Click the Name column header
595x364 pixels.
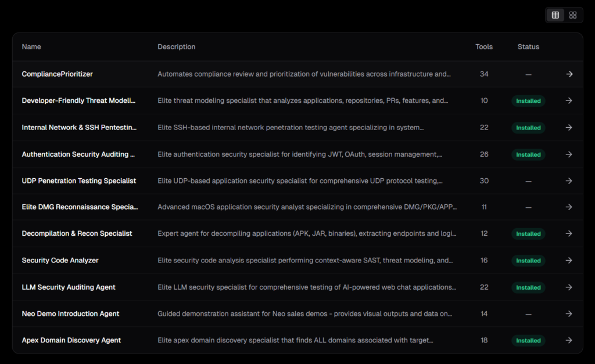pyautogui.click(x=31, y=46)
